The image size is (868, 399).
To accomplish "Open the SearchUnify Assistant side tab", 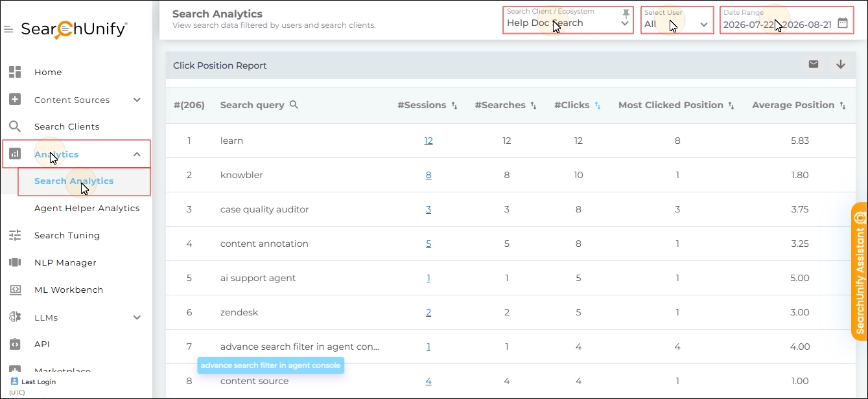I will pos(860,271).
